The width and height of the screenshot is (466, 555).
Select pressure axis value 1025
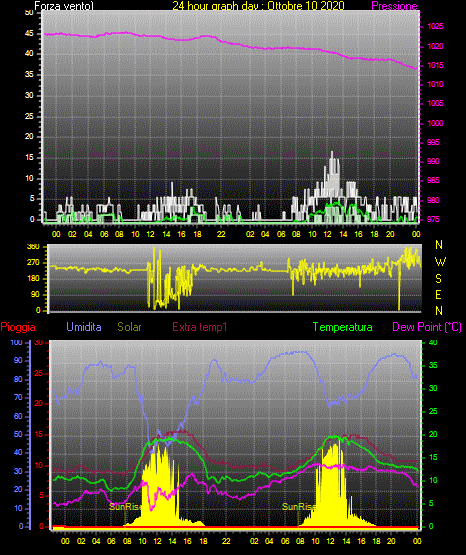[435, 27]
